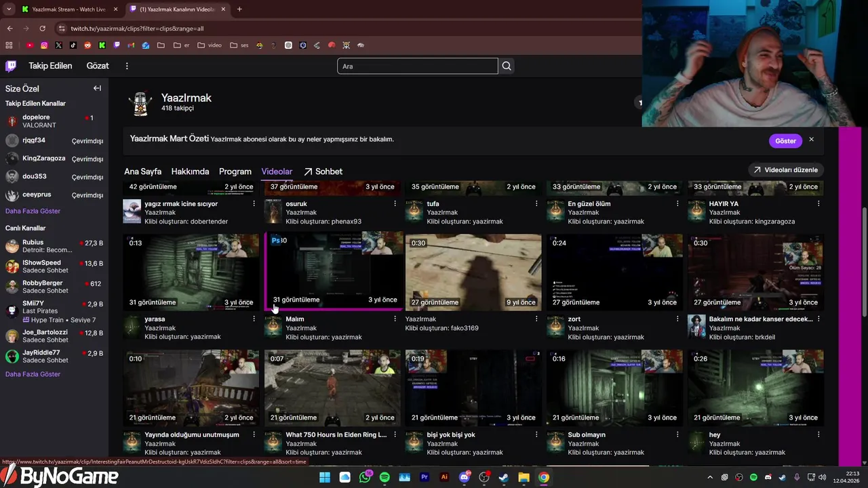
Task: Click the Ara search field
Action: point(418,66)
